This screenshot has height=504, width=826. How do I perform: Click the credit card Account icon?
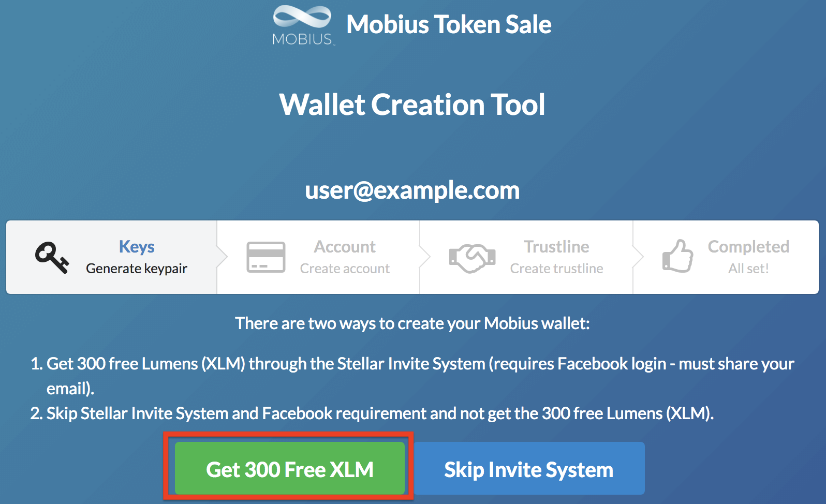[266, 257]
